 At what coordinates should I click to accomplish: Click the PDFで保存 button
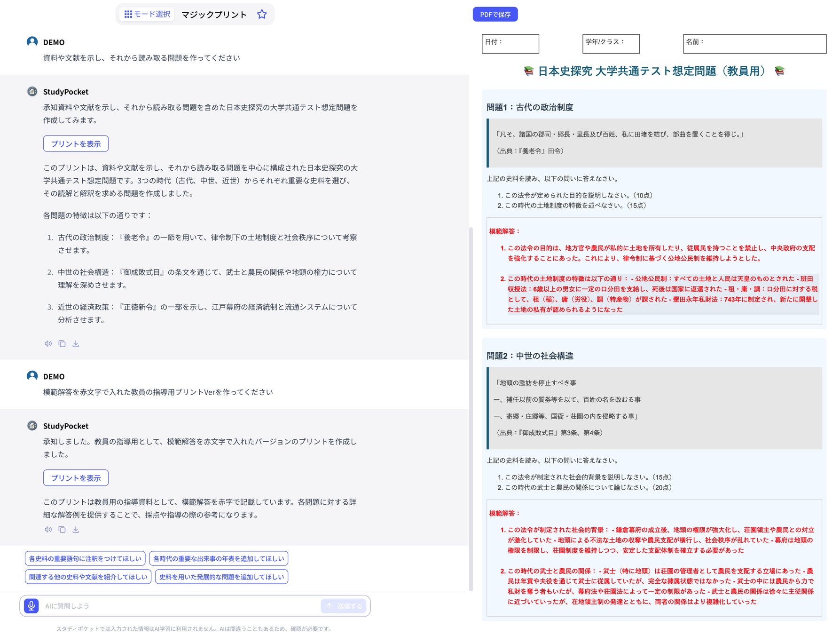point(495,15)
